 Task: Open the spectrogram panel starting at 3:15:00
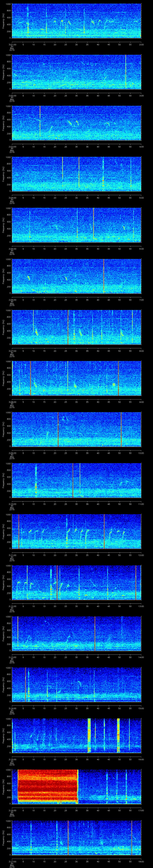tap(76, 736)
